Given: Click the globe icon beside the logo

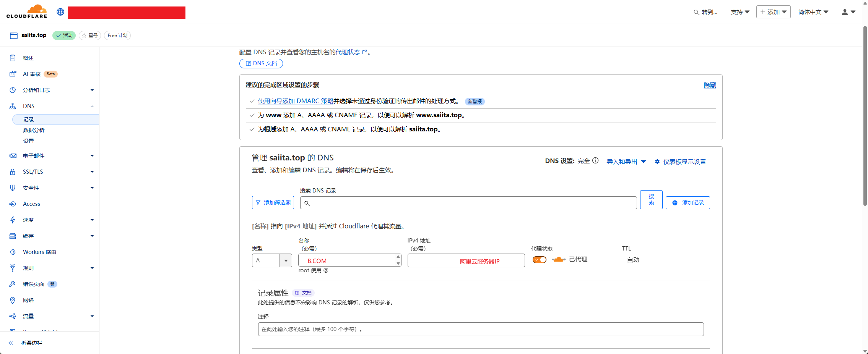Looking at the screenshot, I should 60,12.
